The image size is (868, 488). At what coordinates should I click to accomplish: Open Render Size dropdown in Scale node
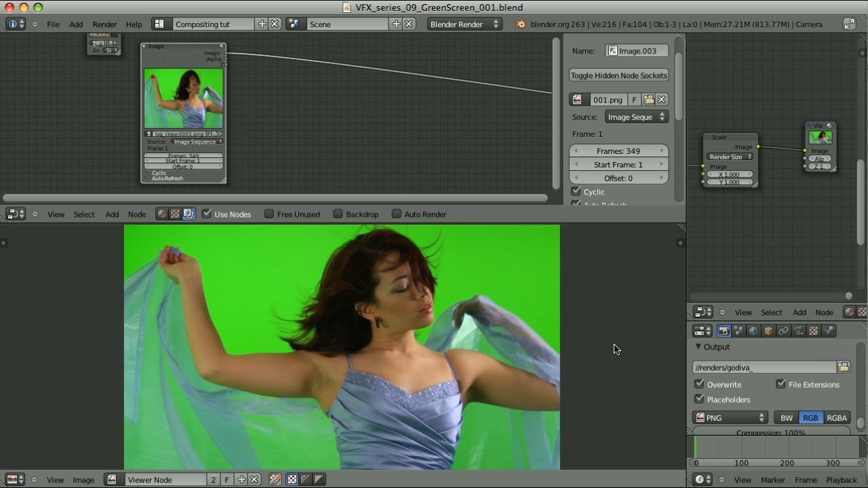click(x=730, y=157)
